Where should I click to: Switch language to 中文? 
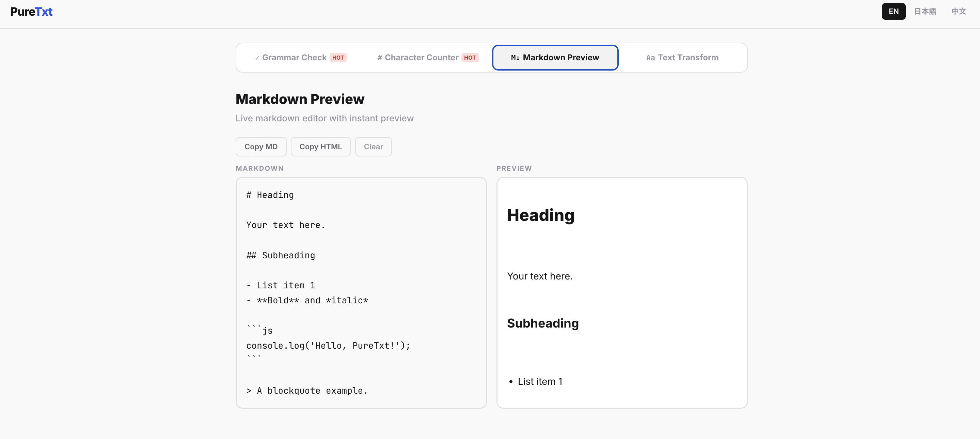coord(958,12)
